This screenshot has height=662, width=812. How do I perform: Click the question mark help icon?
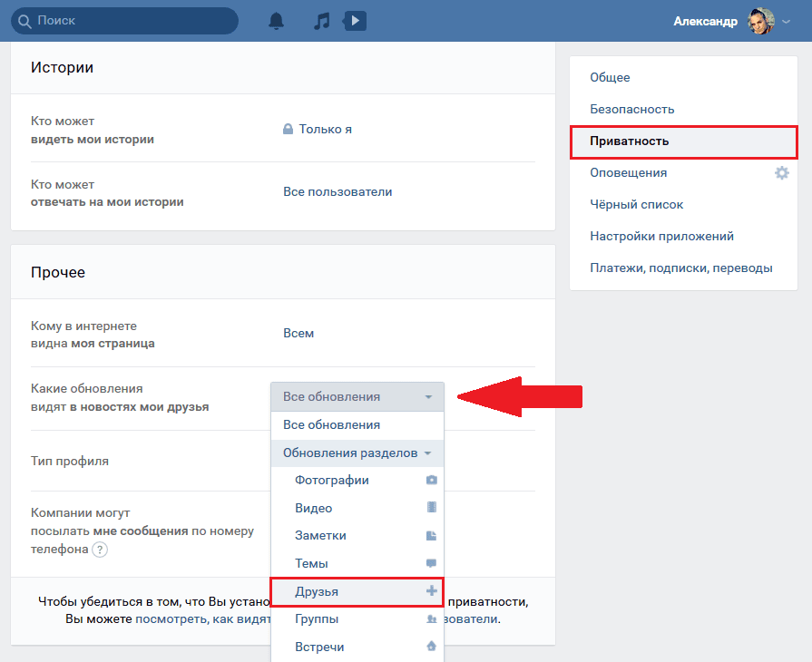click(x=100, y=550)
